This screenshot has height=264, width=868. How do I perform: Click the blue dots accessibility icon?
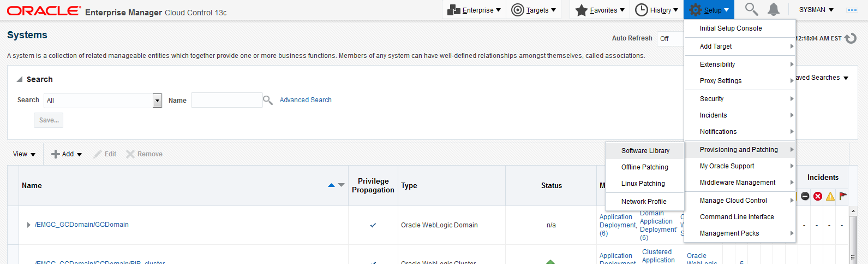852,10
